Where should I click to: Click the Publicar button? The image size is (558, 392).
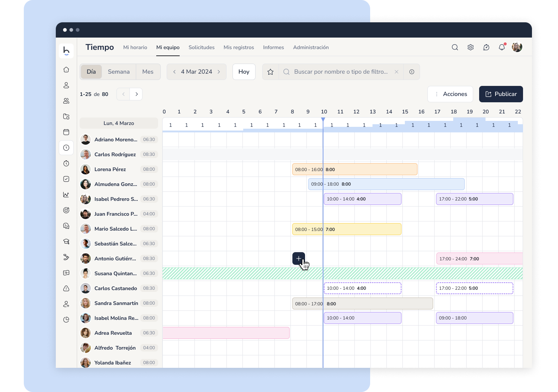(501, 94)
